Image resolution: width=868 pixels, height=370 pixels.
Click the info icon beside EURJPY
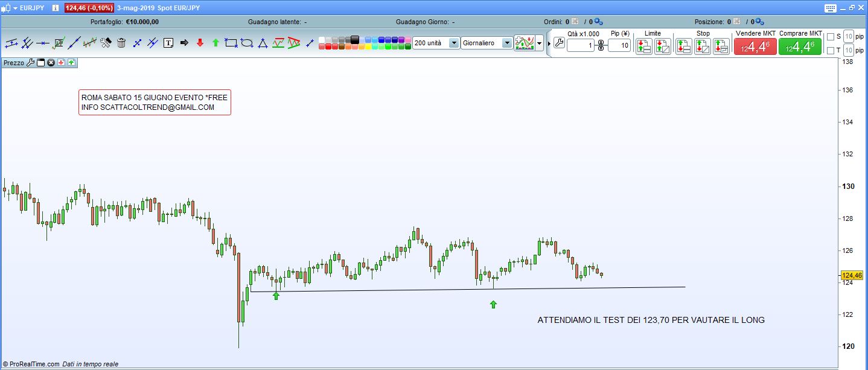pyautogui.click(x=56, y=8)
